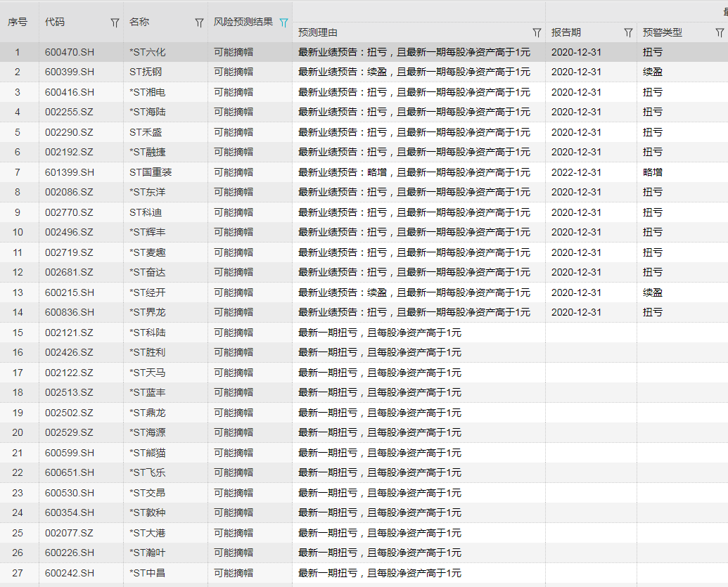Click stock name *ST熊猫
Screen dimensions: 728x587
[x=148, y=453]
